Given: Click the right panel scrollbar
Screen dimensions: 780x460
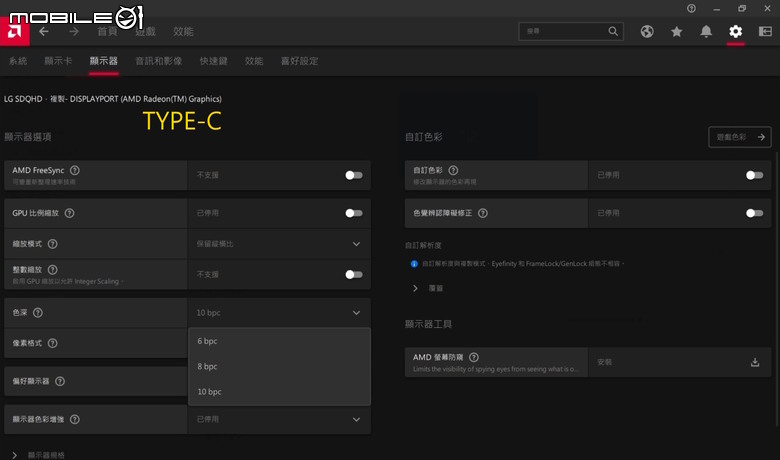Looking at the screenshot, I should (777, 288).
